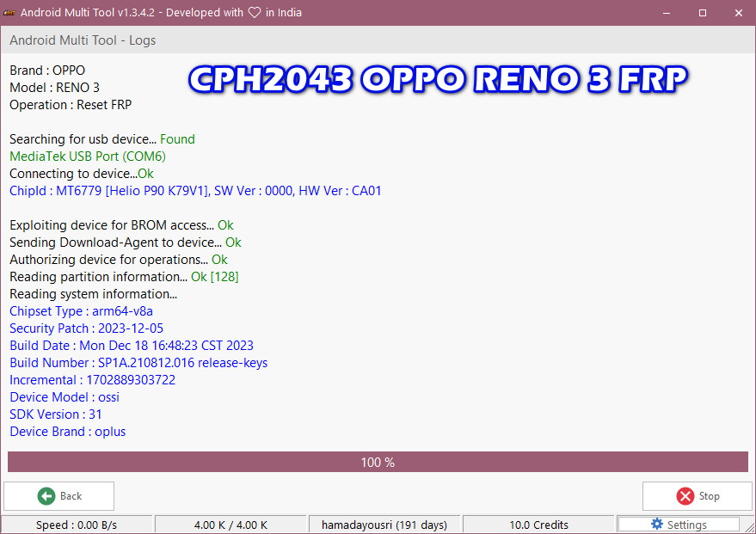Click Incremental : 1702889303722 line
The height and width of the screenshot is (534, 756).
[x=93, y=380]
